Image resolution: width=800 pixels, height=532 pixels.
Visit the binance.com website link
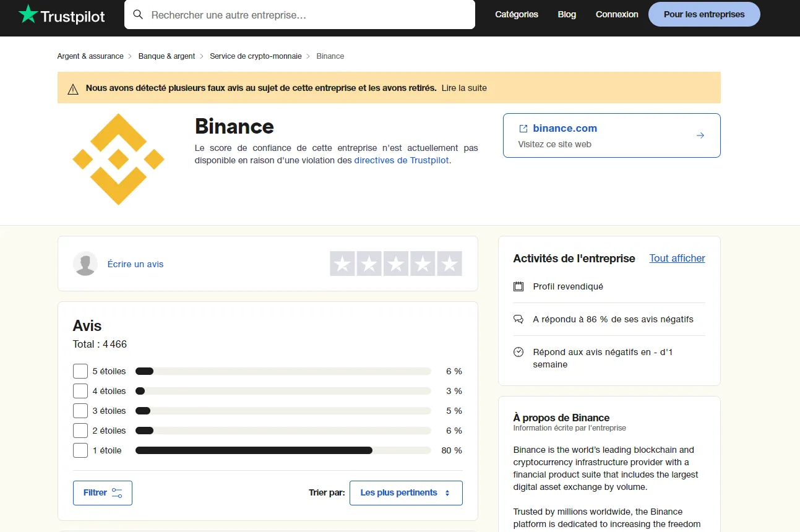(565, 129)
